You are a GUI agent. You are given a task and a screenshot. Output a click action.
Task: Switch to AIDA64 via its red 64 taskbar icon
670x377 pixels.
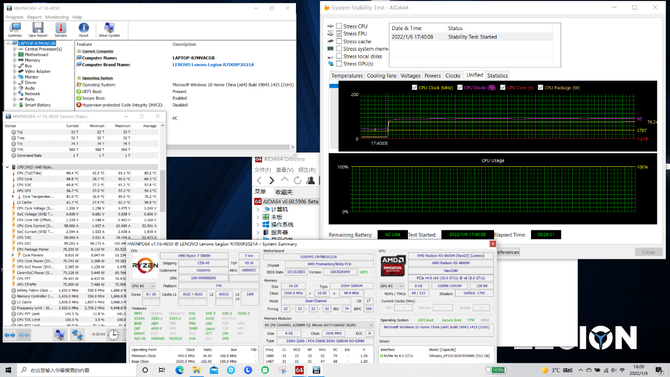click(299, 370)
